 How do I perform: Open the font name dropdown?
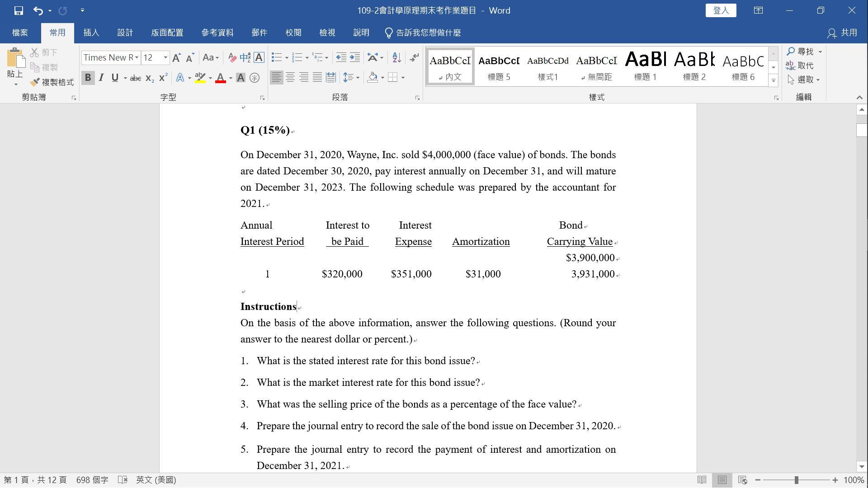click(x=137, y=57)
